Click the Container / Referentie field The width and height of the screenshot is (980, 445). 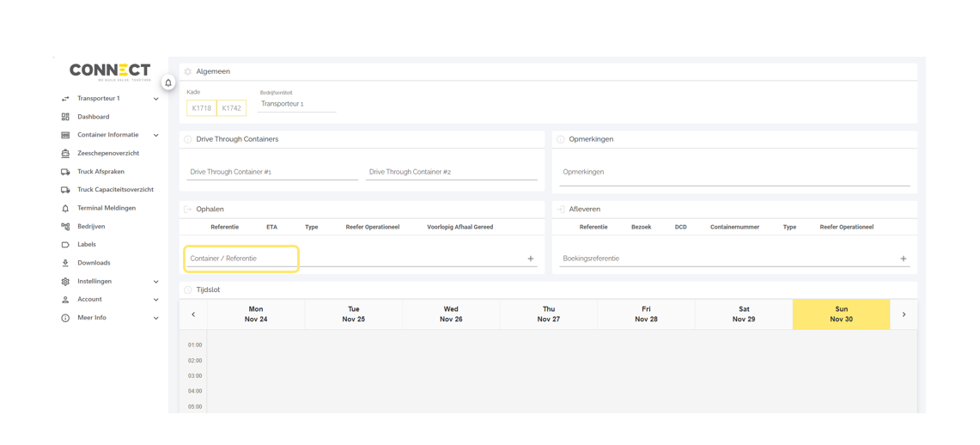[x=241, y=259]
